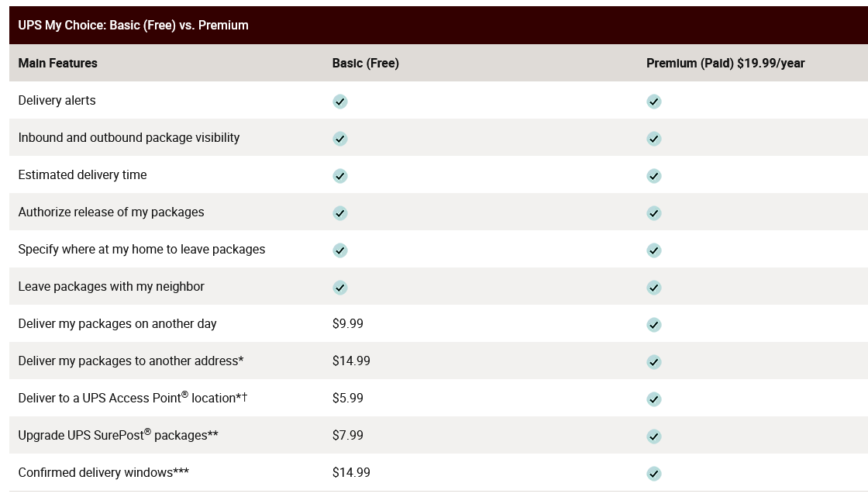868x497 pixels.
Task: Click Basic checkmark for Delivery alerts
Action: (x=340, y=102)
